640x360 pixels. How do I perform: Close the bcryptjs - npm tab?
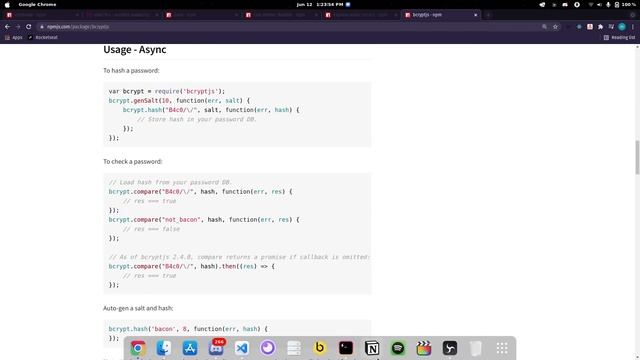pos(476,15)
